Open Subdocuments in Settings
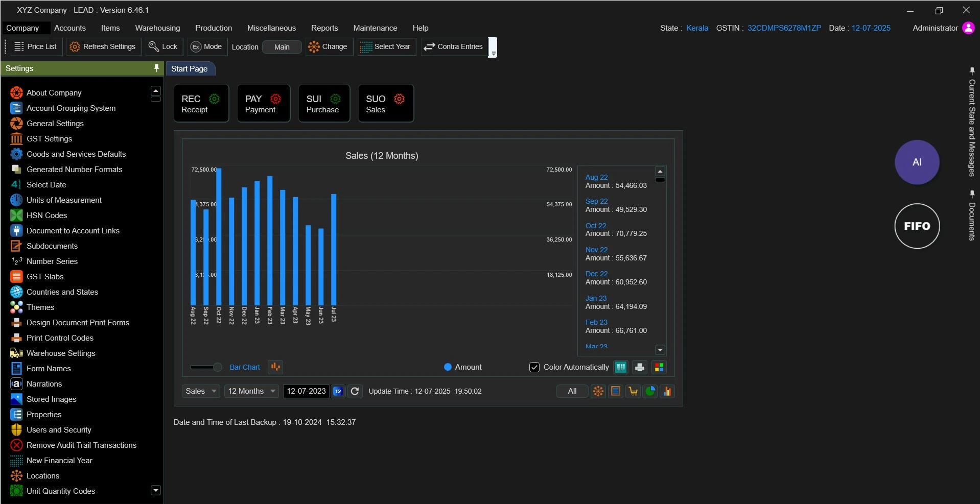This screenshot has height=504, width=980. point(52,246)
